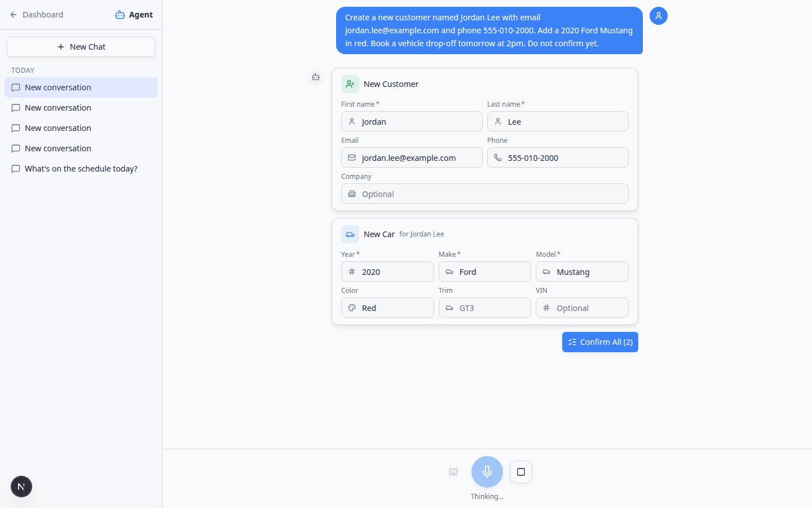The image size is (812, 508).
Task: Click the Agent robot icon in header
Action: click(x=120, y=15)
